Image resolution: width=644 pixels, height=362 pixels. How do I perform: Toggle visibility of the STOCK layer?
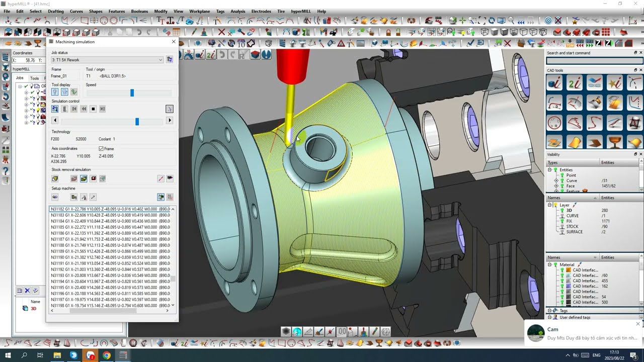562,226
